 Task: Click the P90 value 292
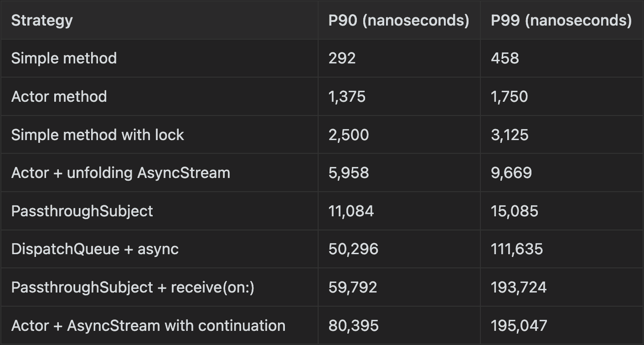(x=342, y=58)
